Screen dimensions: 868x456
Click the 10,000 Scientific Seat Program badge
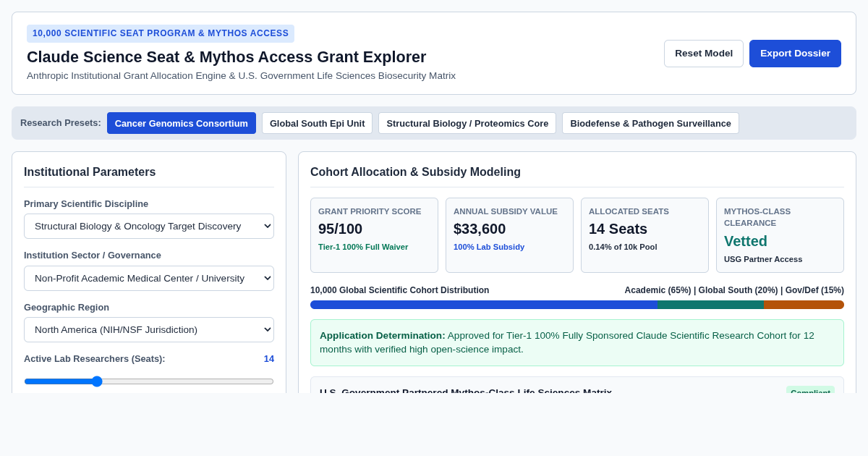tap(161, 33)
